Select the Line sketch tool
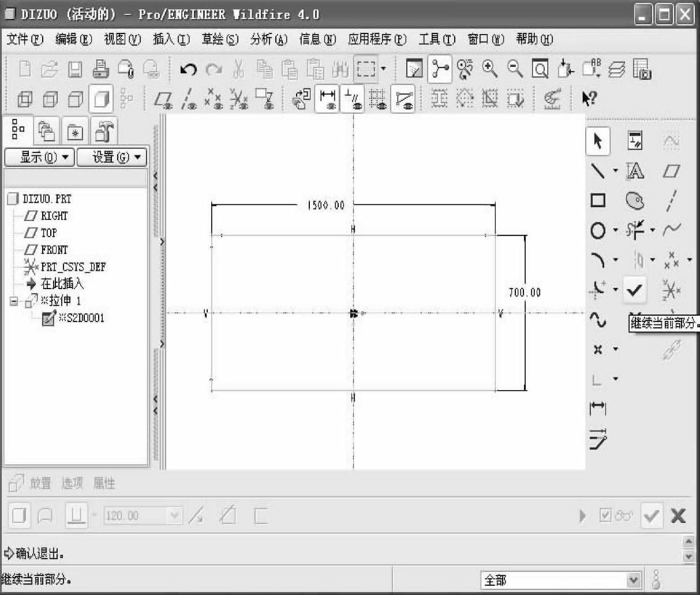 tap(598, 171)
